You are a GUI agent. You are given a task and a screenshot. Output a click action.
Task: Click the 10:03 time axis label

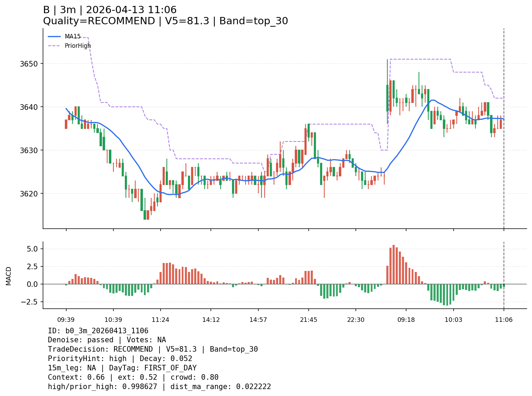pyautogui.click(x=453, y=320)
